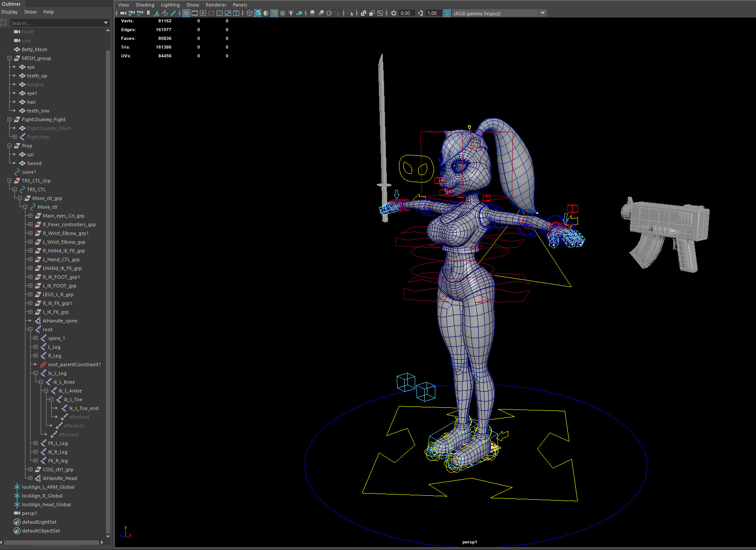Activate isolate select view
756x550 pixels.
coord(350,13)
